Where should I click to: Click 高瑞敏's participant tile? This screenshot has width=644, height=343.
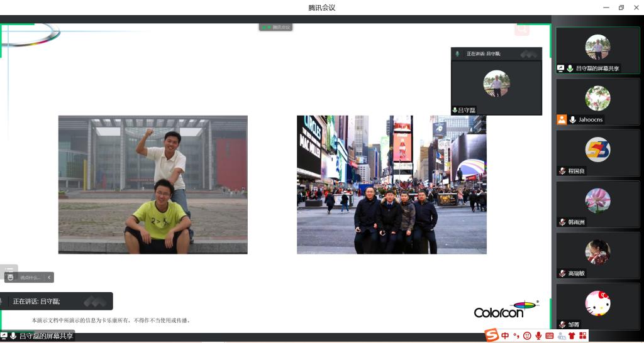[597, 256]
